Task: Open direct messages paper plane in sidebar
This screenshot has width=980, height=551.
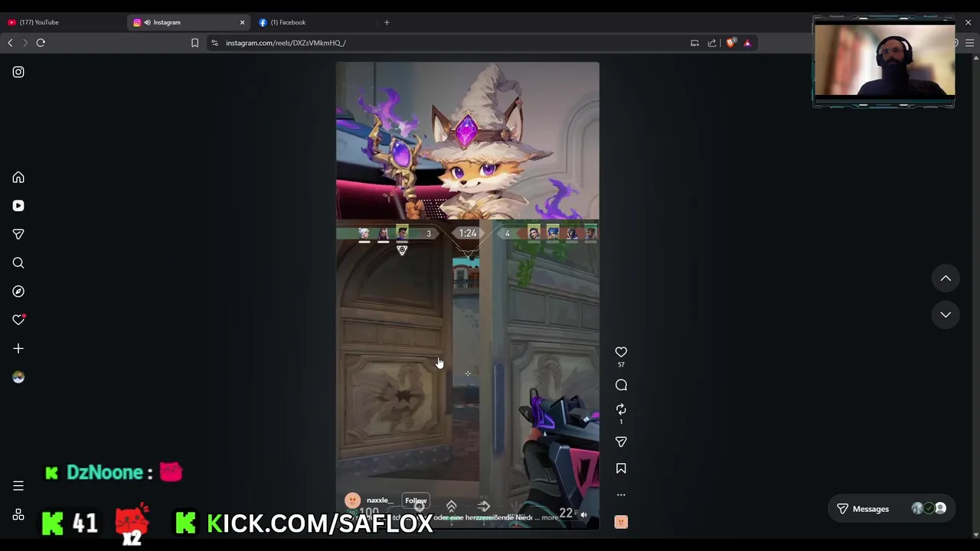Action: click(18, 234)
